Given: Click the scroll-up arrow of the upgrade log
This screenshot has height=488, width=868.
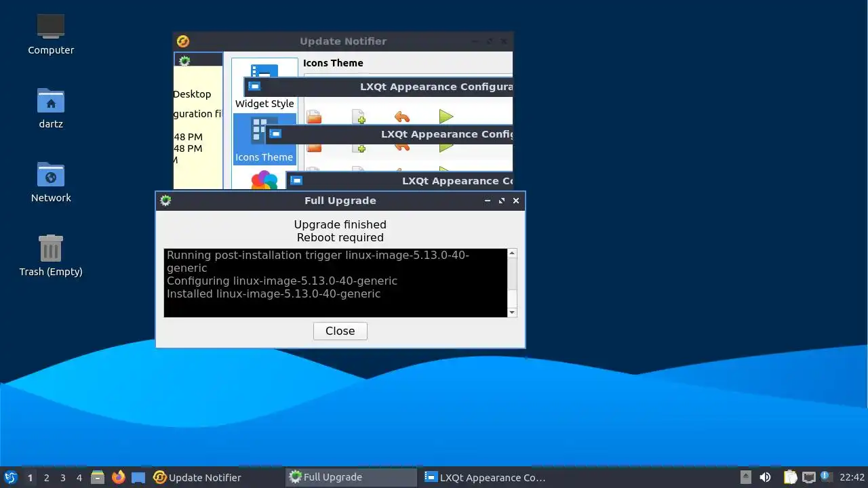Looking at the screenshot, I should (x=512, y=253).
